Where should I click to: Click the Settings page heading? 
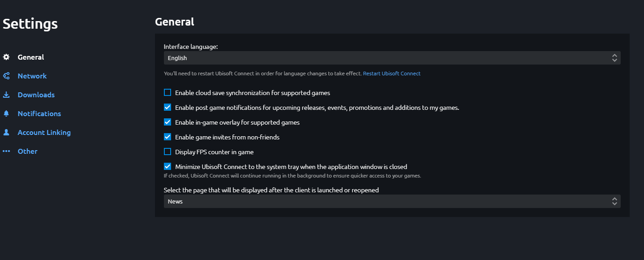click(x=30, y=23)
